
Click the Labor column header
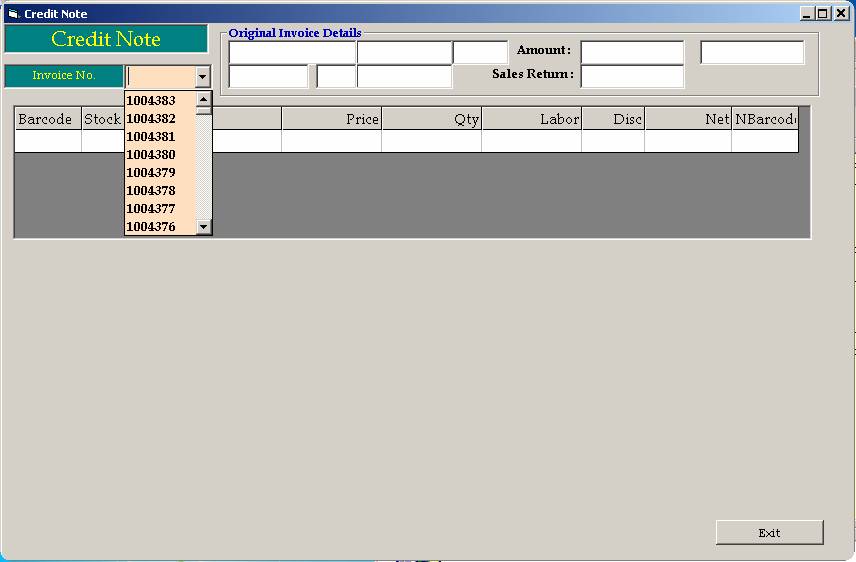(x=531, y=119)
